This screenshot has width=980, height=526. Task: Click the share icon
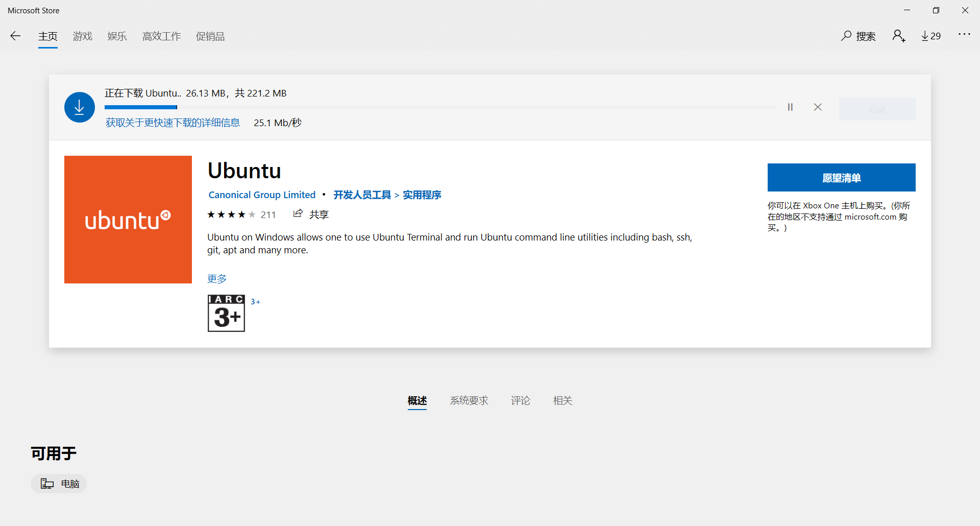pyautogui.click(x=298, y=213)
